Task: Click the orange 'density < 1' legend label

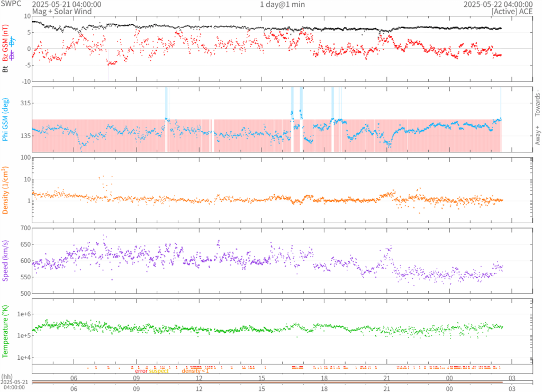Action: pyautogui.click(x=195, y=371)
